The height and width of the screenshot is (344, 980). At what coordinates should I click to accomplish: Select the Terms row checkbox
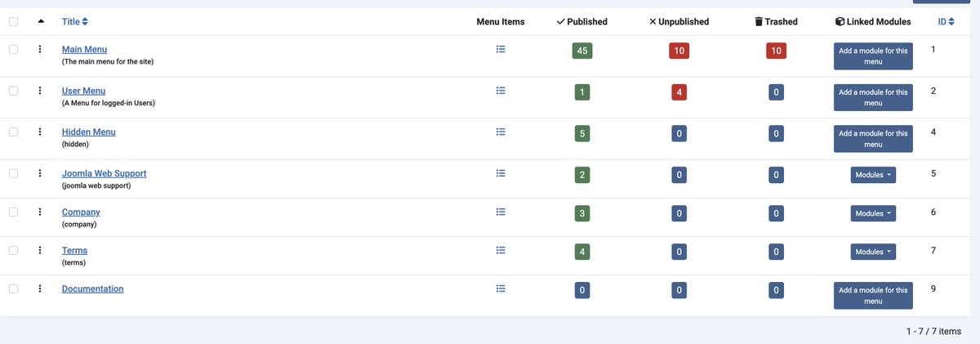pos(13,250)
